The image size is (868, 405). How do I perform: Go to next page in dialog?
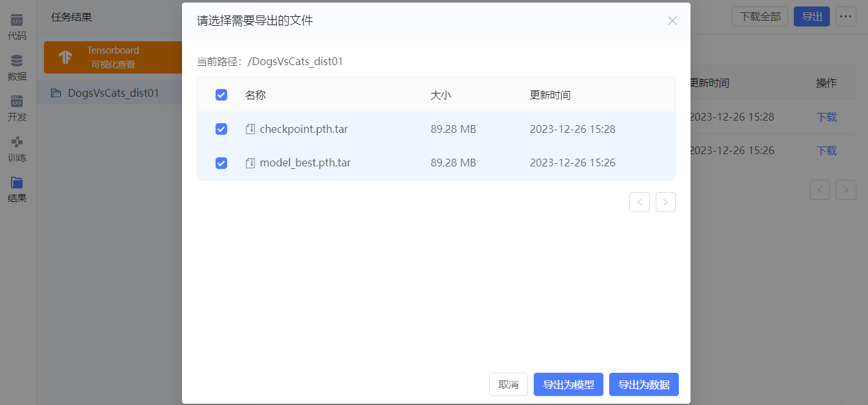[666, 202]
